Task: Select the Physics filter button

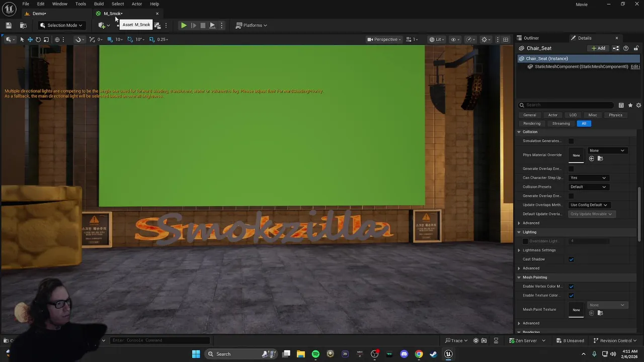Action: 615,115
